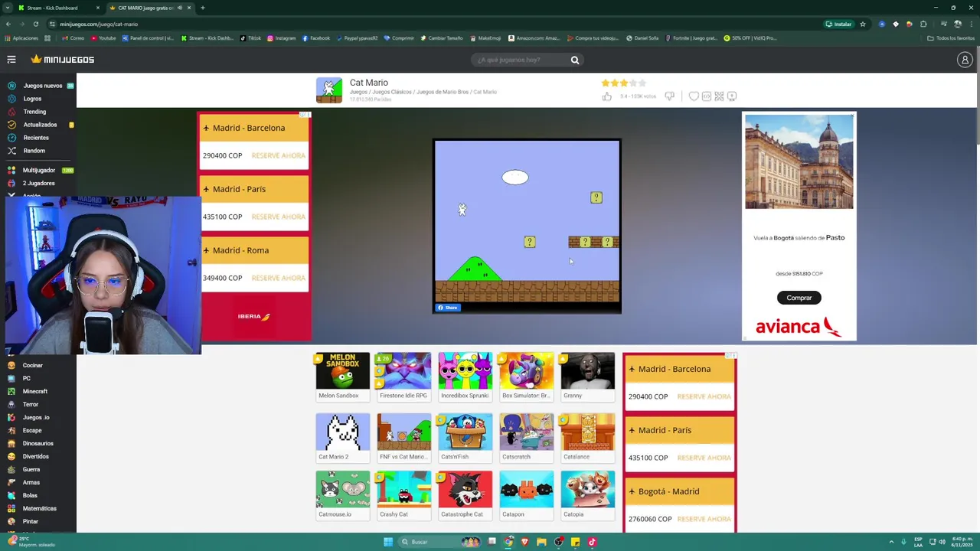
Task: Open Multijugador category
Action: [38, 170]
